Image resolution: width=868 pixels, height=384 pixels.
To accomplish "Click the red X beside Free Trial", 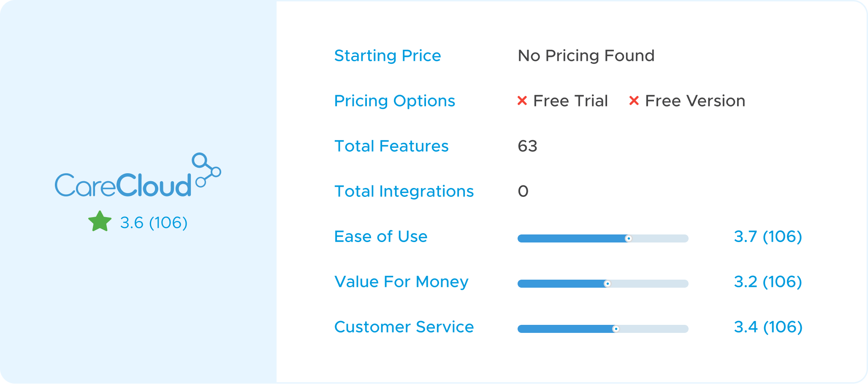I will 522,101.
